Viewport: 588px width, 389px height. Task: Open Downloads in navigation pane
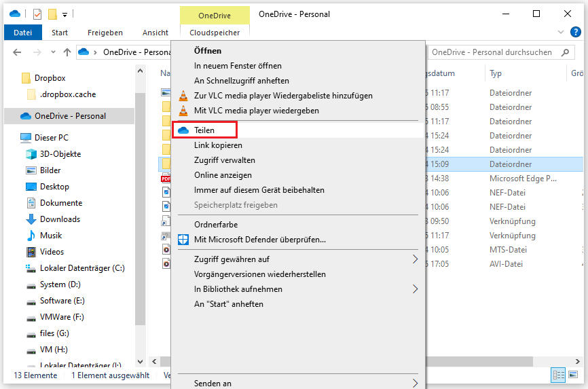pyautogui.click(x=60, y=219)
